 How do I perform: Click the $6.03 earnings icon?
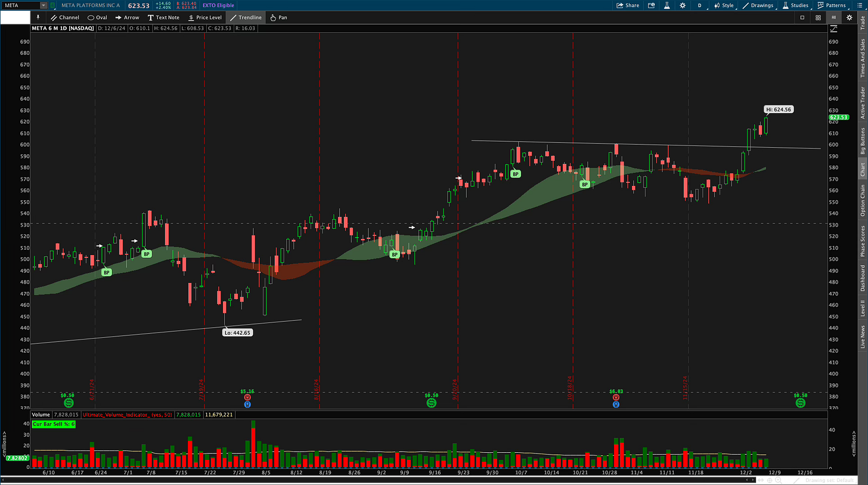point(615,397)
